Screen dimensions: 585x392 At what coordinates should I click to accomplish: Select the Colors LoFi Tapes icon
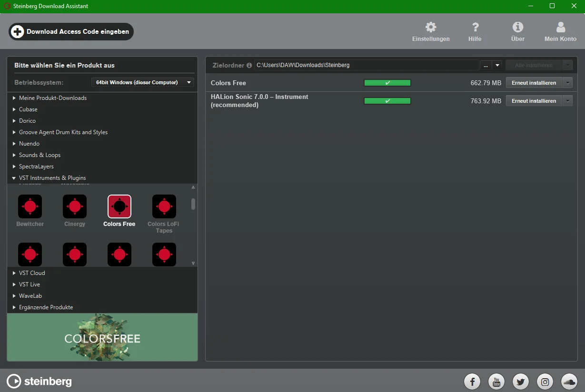(x=164, y=206)
